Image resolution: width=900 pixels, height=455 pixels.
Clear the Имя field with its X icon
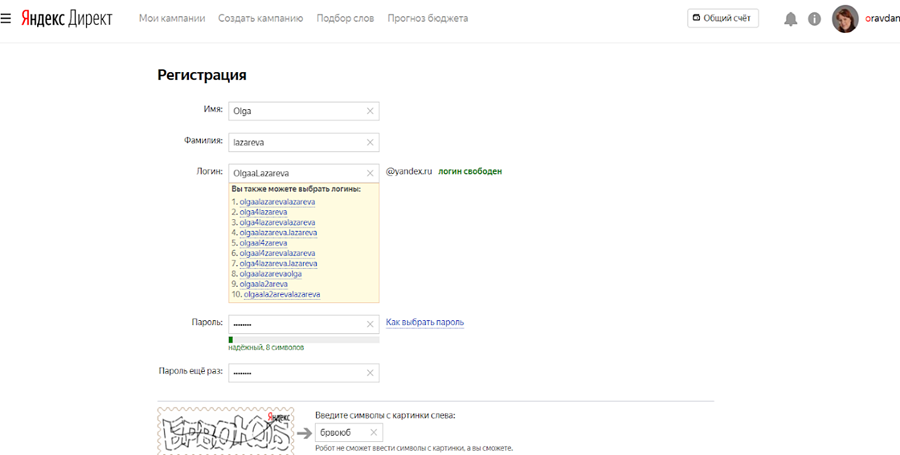click(370, 111)
